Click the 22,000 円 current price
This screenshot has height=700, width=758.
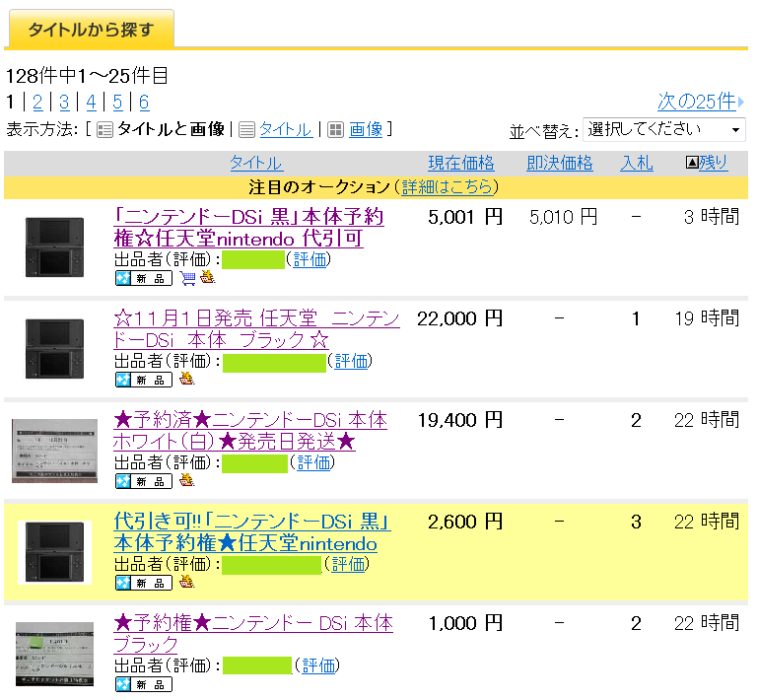pos(459,318)
